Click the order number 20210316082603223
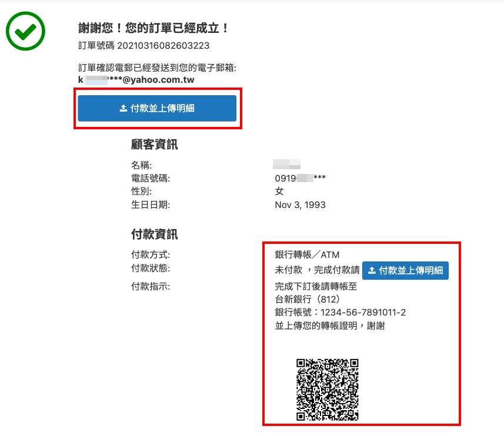 pyautogui.click(x=163, y=46)
